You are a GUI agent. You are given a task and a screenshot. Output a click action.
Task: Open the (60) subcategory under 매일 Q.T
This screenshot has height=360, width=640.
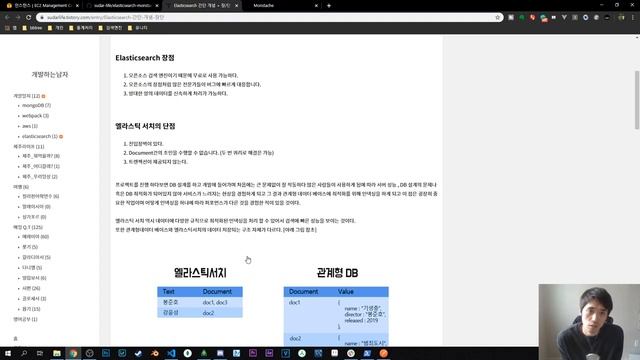(x=36, y=237)
